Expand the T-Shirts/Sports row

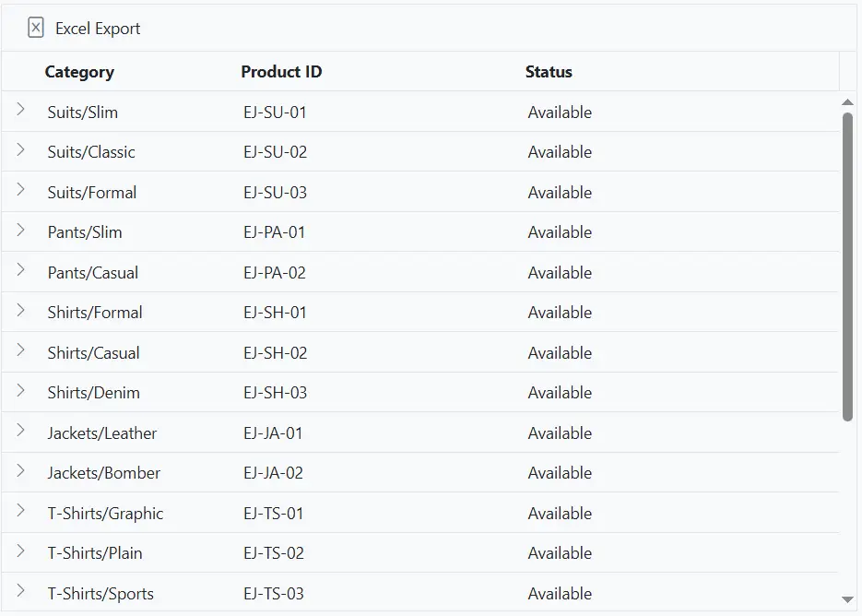tap(20, 591)
